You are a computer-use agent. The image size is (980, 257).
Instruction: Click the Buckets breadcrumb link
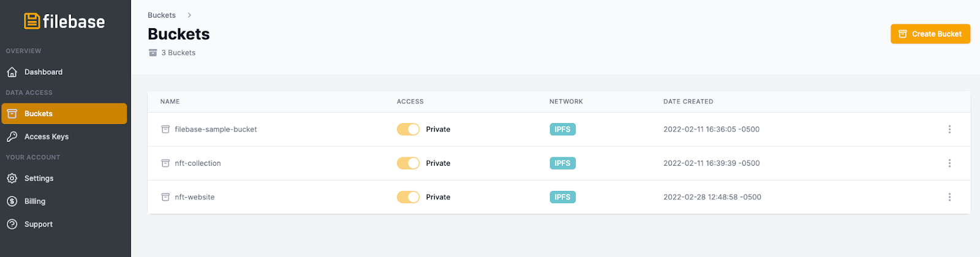(162, 15)
